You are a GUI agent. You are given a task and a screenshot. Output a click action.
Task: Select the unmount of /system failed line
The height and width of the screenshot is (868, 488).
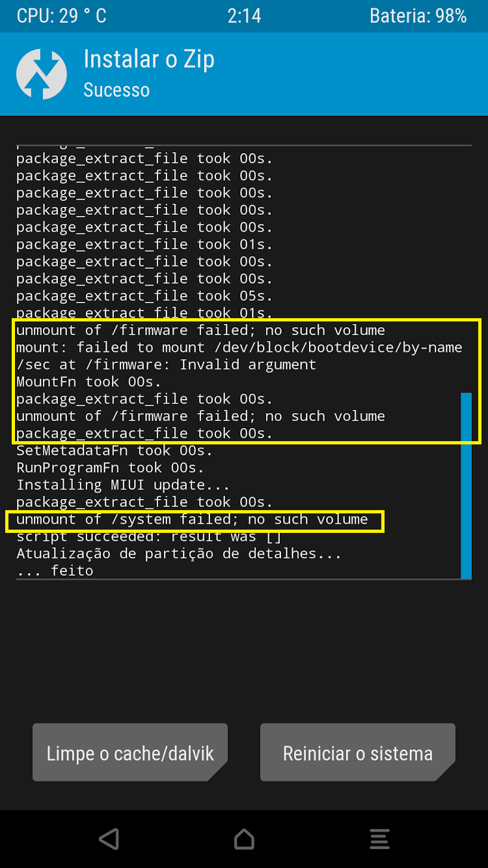(192, 519)
